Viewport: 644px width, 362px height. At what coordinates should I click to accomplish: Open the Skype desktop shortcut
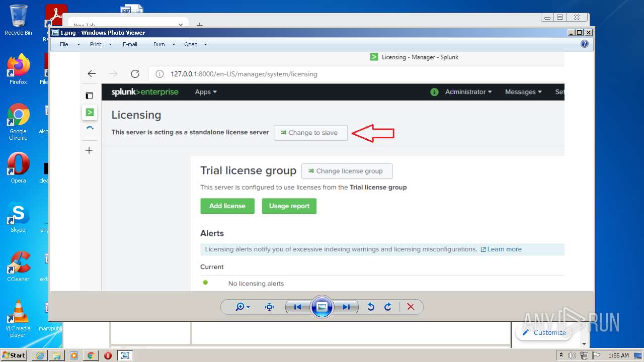point(18,217)
